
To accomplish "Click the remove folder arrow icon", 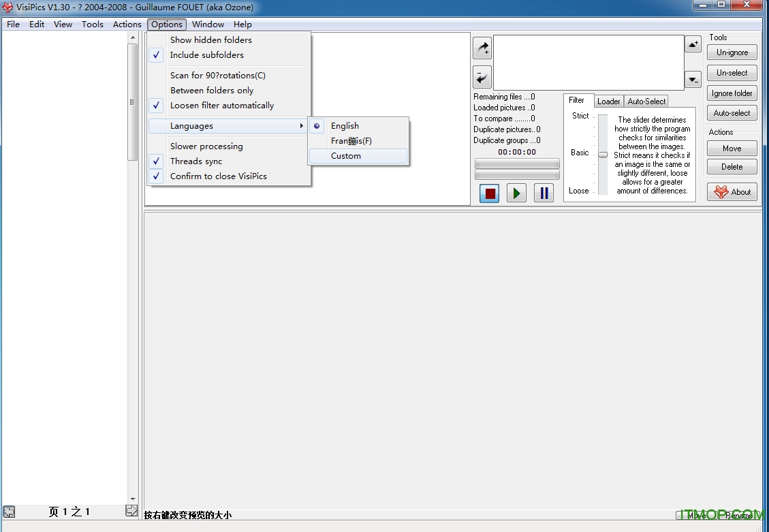I will click(482, 77).
